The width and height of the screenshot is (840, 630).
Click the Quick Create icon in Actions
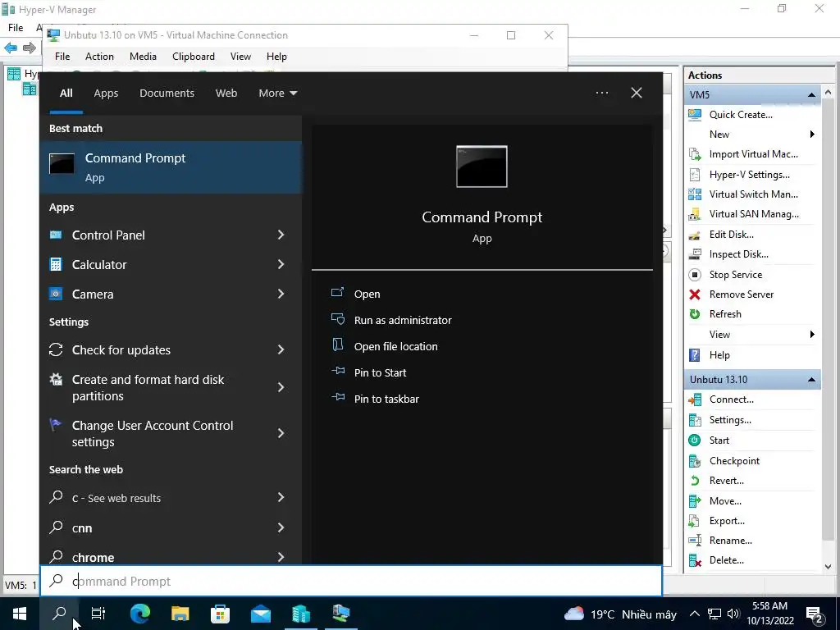pos(695,115)
